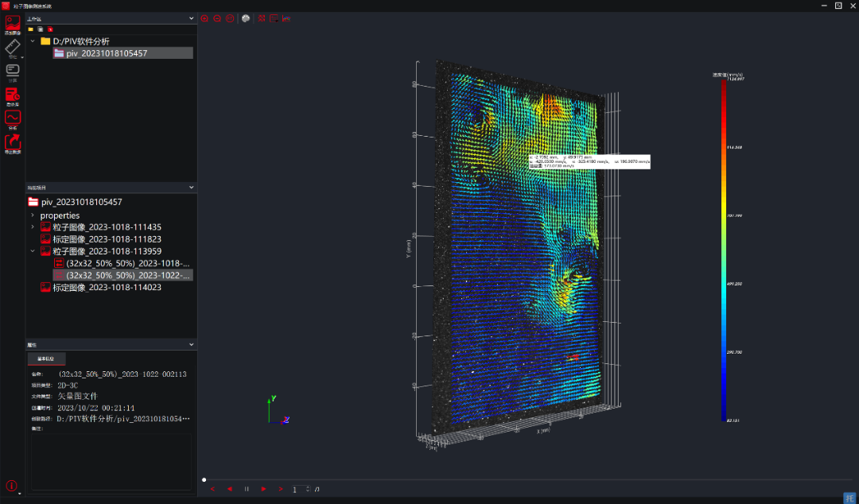Viewport: 859px width, 504px height.
Task: Click the velocity color scale bar
Action: click(x=724, y=250)
